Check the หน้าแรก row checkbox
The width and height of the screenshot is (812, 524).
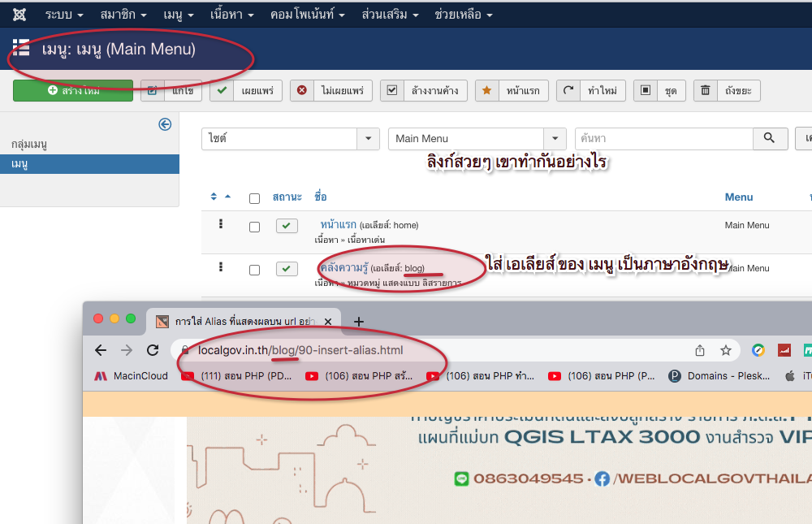[x=254, y=226]
